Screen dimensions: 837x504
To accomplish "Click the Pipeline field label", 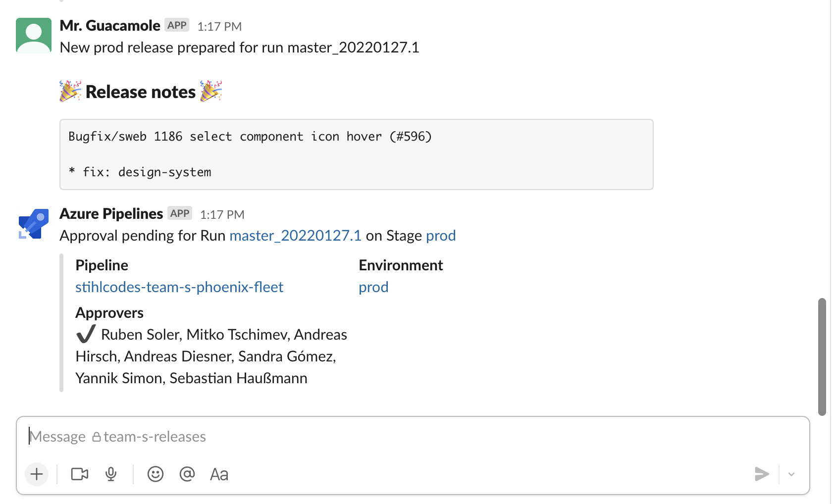I will point(102,265).
